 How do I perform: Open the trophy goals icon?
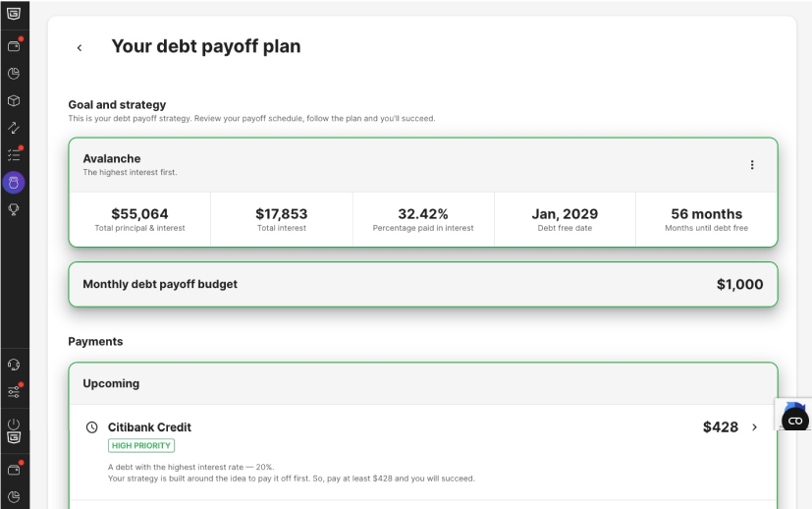pyautogui.click(x=14, y=209)
